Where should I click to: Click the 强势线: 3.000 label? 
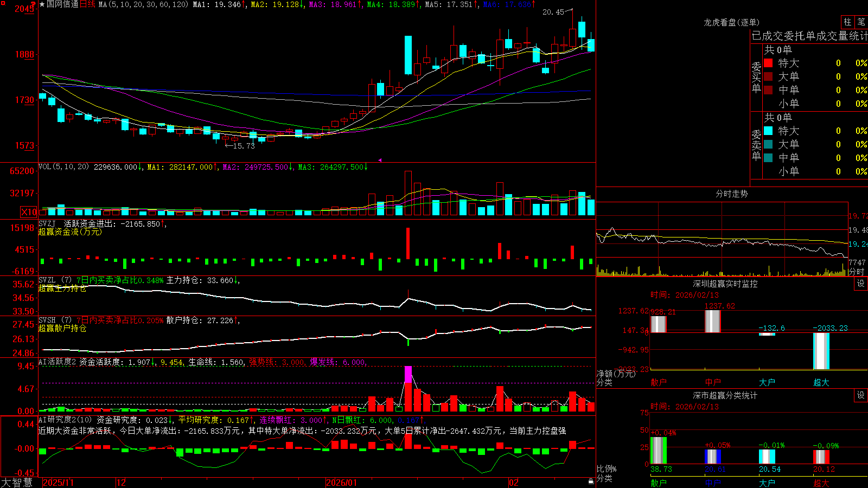tap(277, 362)
